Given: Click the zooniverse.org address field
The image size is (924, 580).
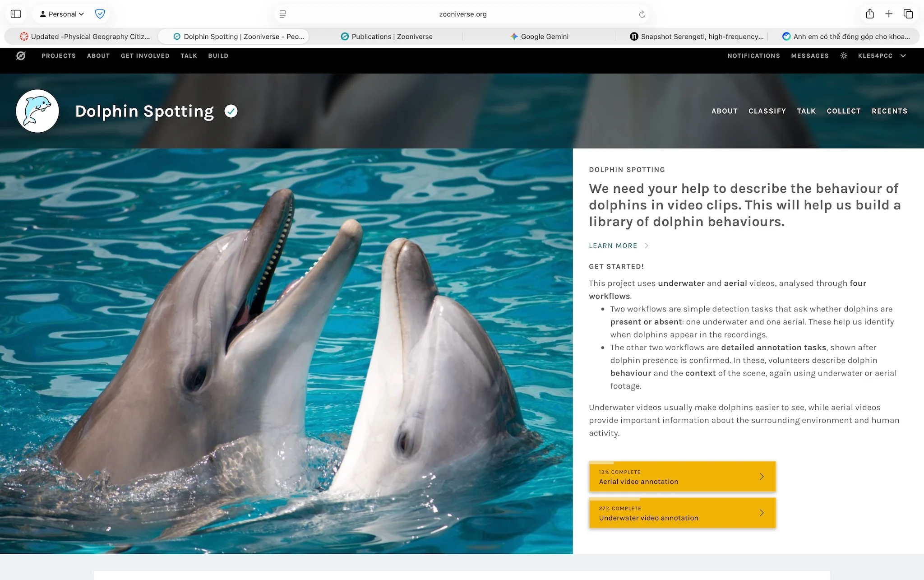Looking at the screenshot, I should (462, 14).
